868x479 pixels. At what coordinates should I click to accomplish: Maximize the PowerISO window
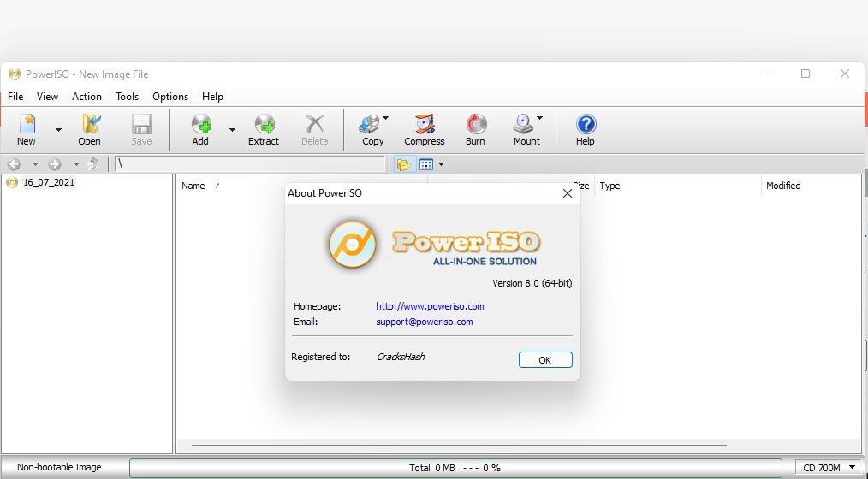point(806,74)
